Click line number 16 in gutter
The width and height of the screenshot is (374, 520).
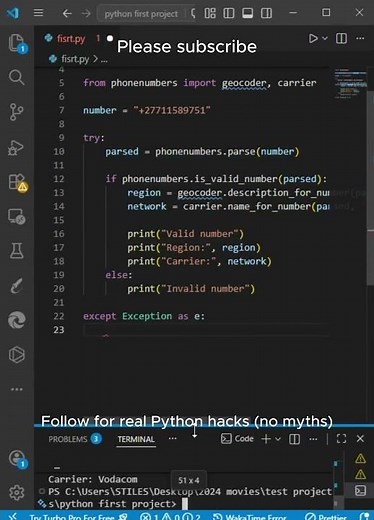pyautogui.click(x=59, y=234)
